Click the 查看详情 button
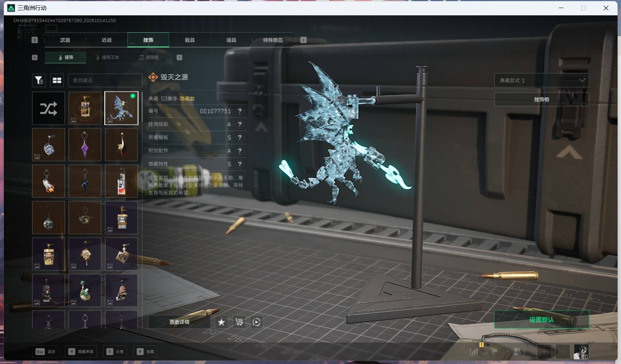The height and width of the screenshot is (364, 621). click(180, 322)
